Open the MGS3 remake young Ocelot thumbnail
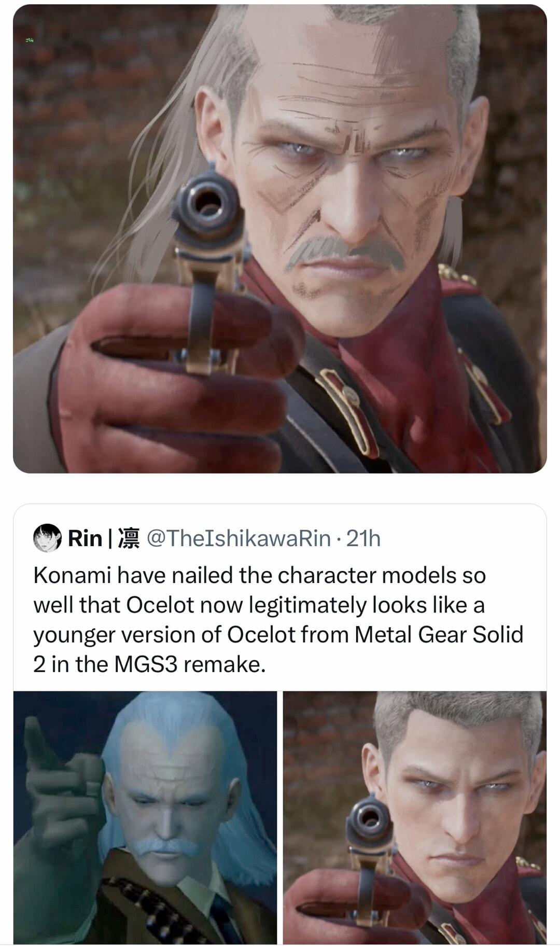This screenshot has width=560, height=947. (x=415, y=817)
